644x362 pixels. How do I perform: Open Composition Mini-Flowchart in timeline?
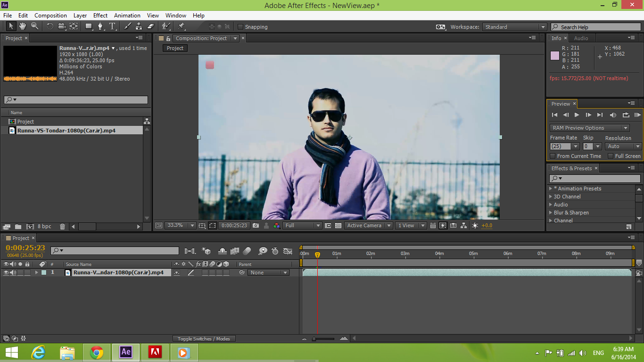point(190,251)
